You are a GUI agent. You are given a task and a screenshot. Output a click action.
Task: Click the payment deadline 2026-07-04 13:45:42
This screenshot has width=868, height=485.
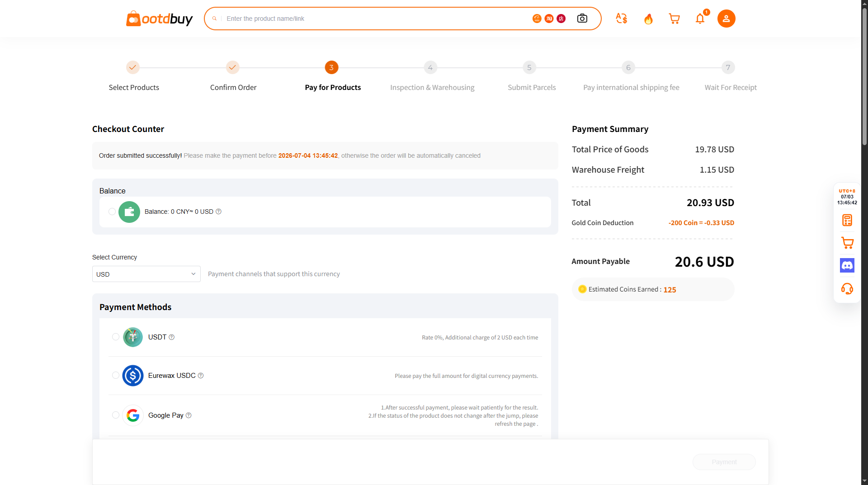(x=308, y=155)
